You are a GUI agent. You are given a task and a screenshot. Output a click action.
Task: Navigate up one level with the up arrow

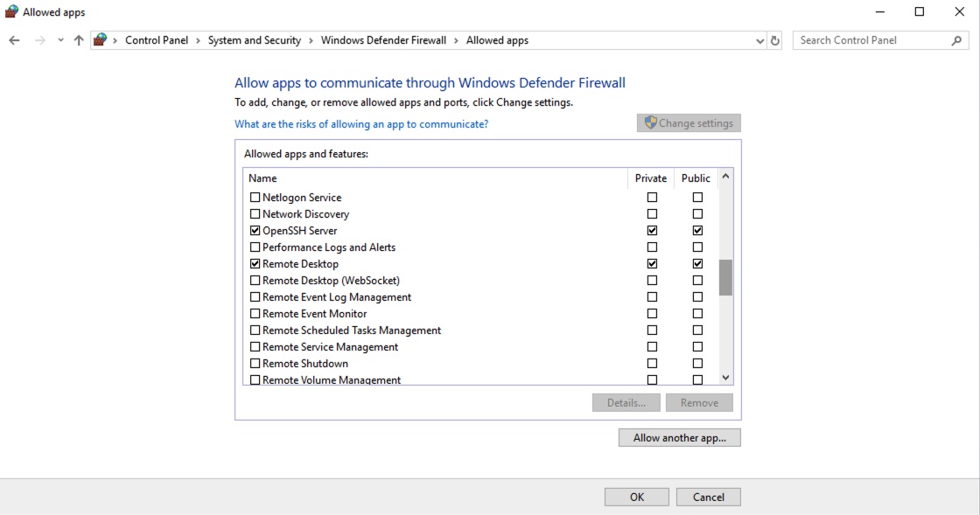click(x=78, y=39)
